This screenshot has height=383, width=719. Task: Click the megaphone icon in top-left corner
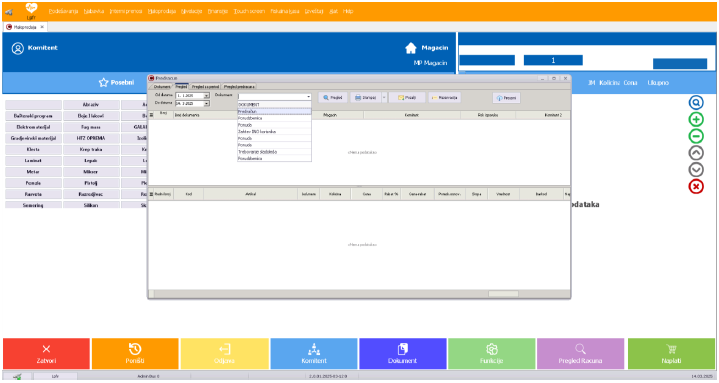[9, 12]
